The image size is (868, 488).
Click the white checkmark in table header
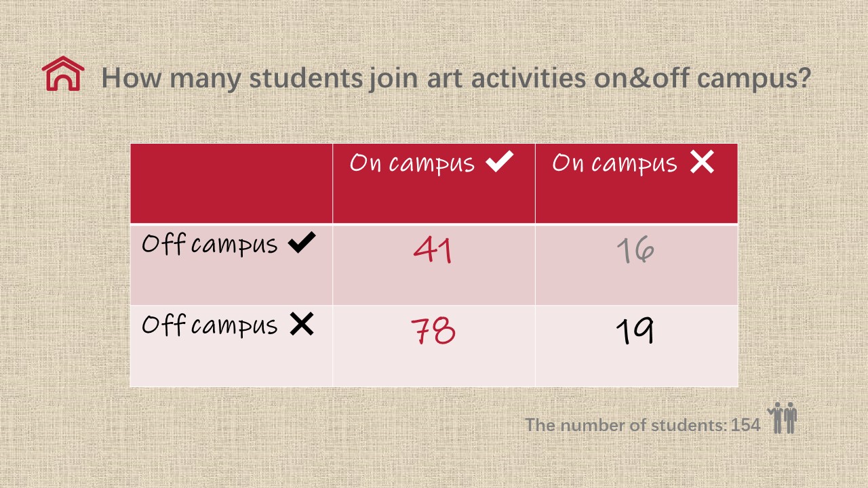click(x=499, y=162)
